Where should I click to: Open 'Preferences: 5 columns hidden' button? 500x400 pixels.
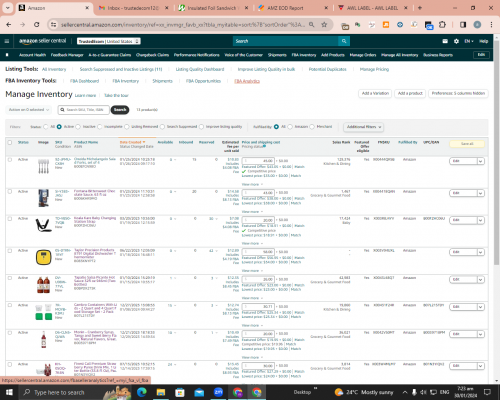click(458, 93)
